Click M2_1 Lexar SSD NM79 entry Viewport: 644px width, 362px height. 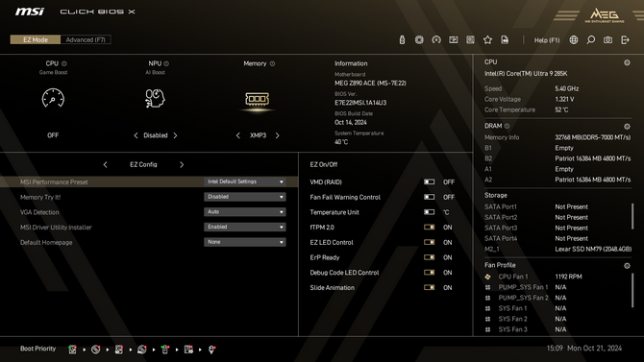557,249
